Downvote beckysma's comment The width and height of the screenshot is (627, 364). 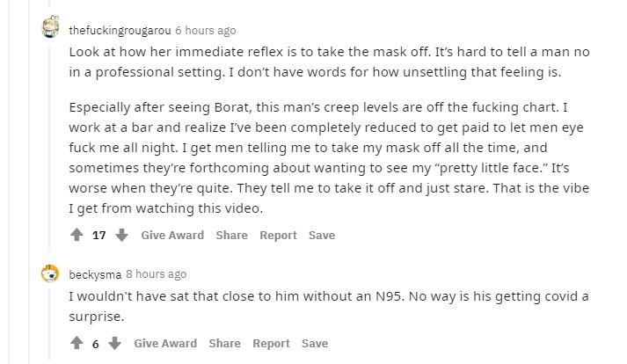(115, 344)
